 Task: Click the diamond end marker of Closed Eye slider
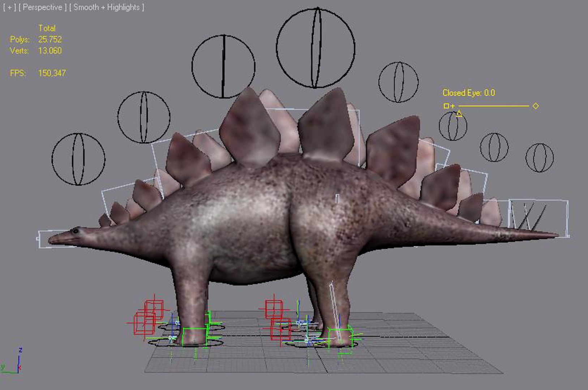(x=536, y=106)
